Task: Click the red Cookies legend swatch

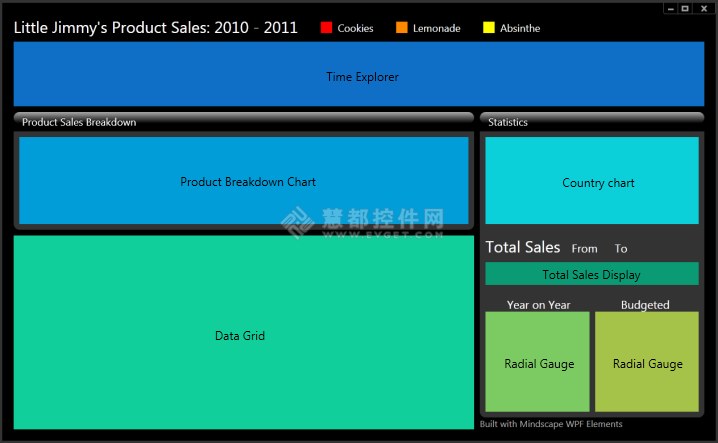Action: 326,28
